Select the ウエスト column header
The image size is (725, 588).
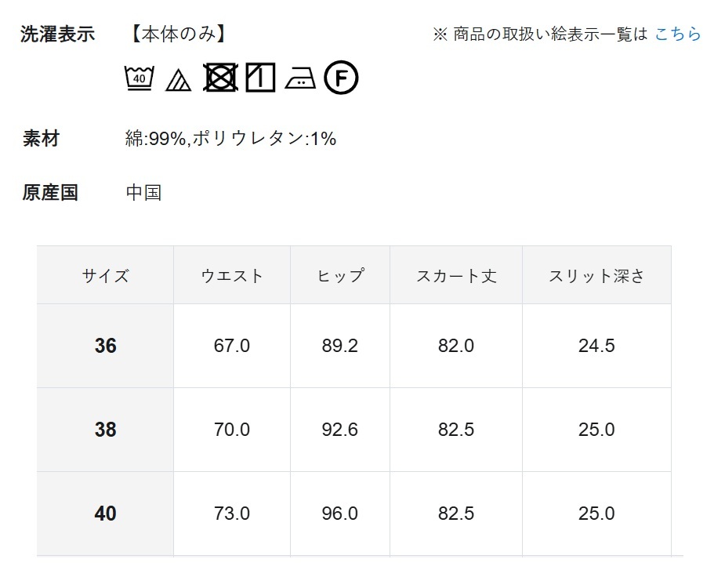pos(232,275)
